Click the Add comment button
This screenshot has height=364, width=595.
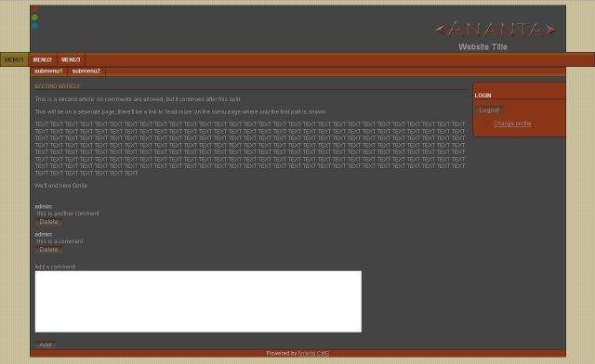coord(46,344)
